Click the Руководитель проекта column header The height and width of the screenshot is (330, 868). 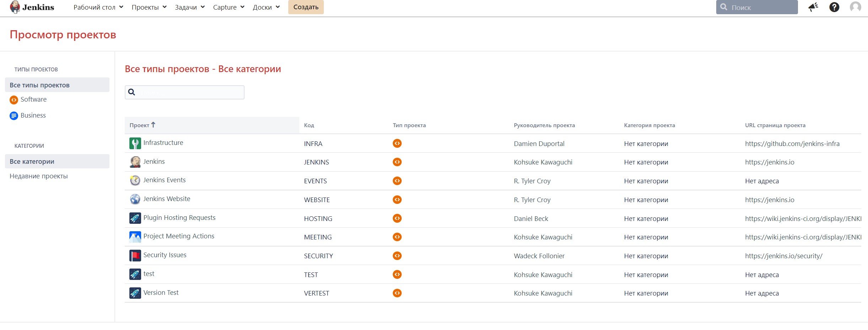tap(544, 125)
